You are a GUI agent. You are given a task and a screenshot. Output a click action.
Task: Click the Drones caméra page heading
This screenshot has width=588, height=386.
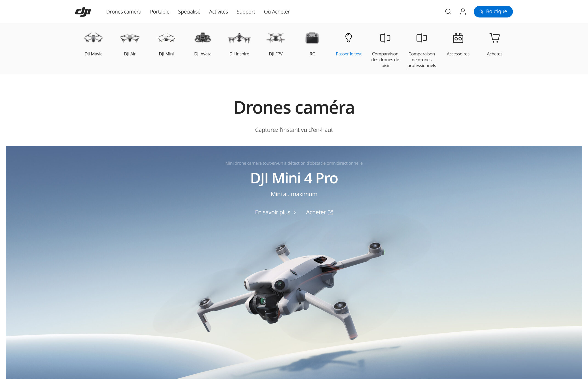tap(294, 108)
